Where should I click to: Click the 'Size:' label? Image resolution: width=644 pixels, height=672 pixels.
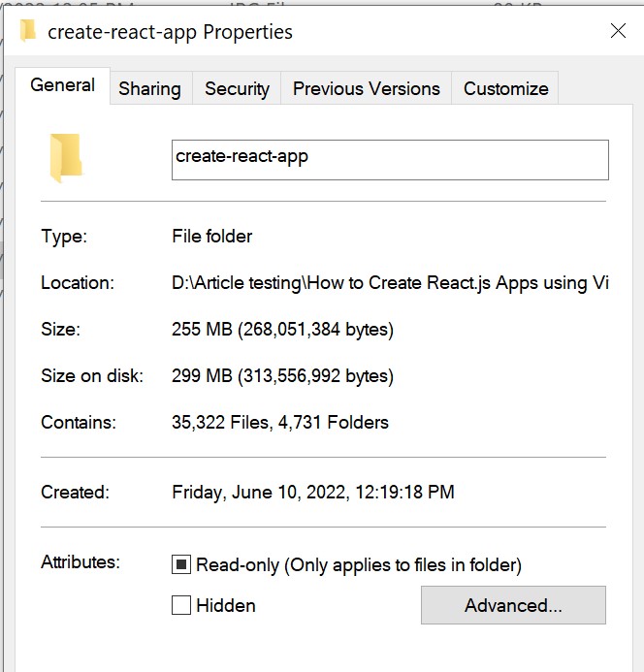pos(60,329)
